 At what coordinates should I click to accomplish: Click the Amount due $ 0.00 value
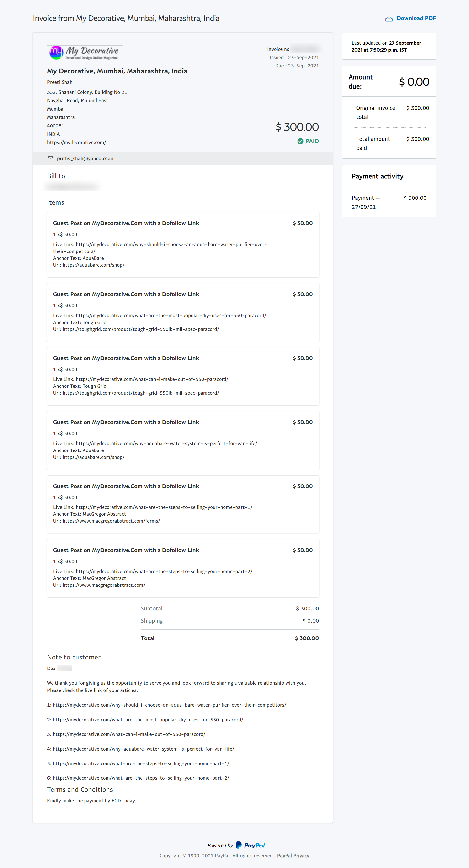pyautogui.click(x=414, y=82)
